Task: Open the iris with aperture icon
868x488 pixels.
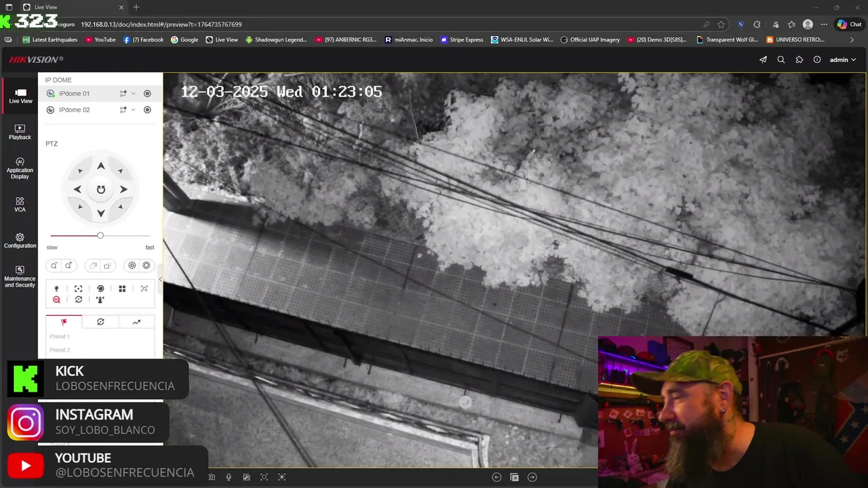Action: click(146, 266)
